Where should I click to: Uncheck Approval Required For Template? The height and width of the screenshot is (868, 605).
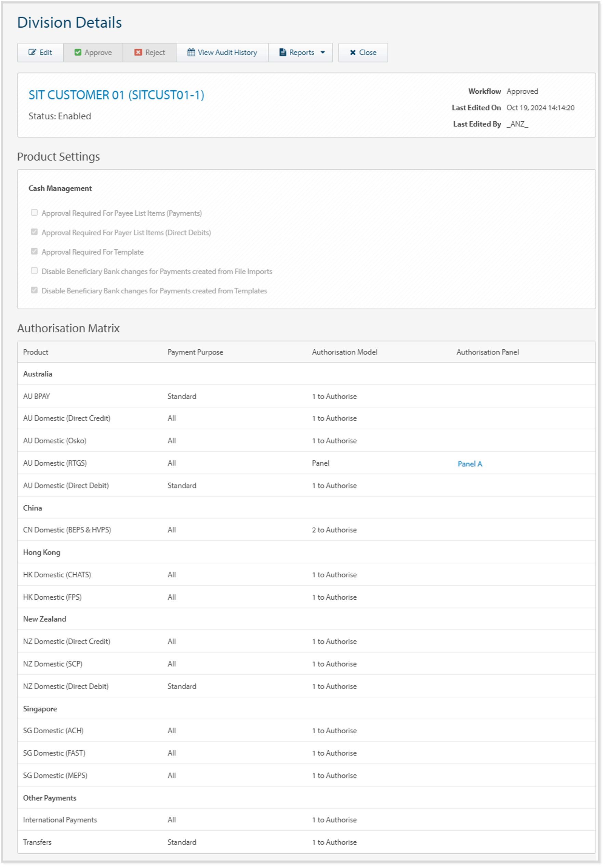point(35,251)
